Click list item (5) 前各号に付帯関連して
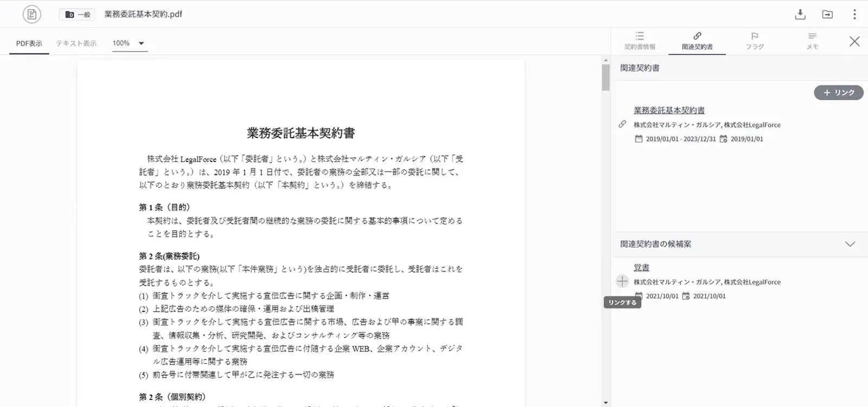 237,374
